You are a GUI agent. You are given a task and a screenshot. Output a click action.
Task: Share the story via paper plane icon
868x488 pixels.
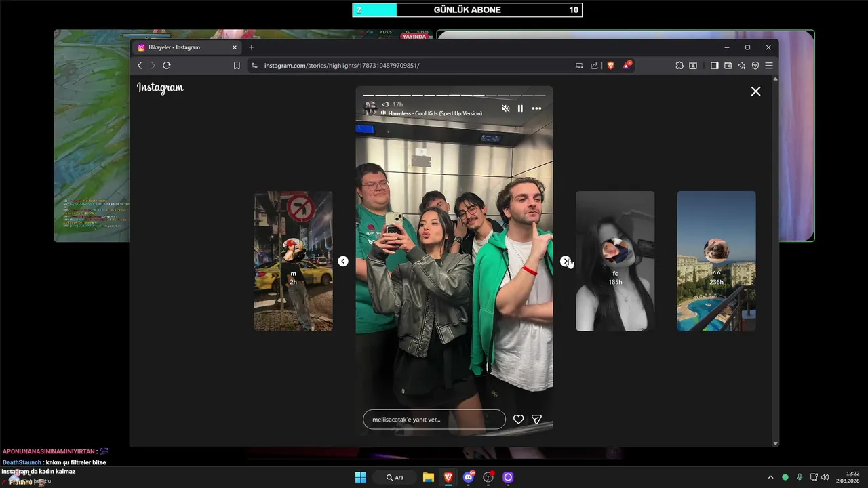coord(536,420)
